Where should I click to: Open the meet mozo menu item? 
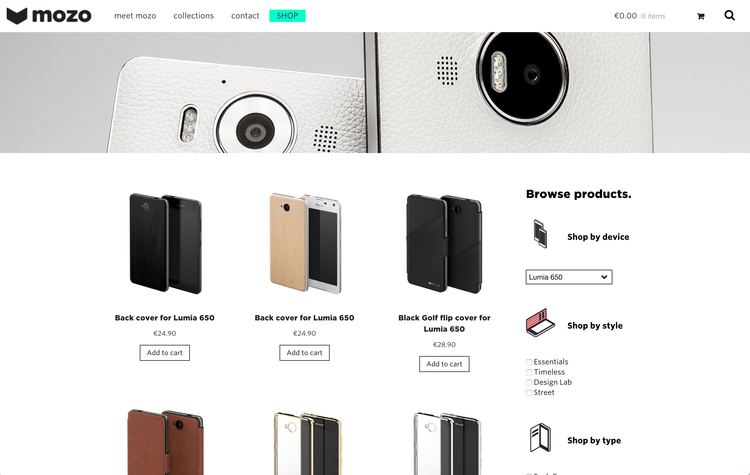coord(135,16)
